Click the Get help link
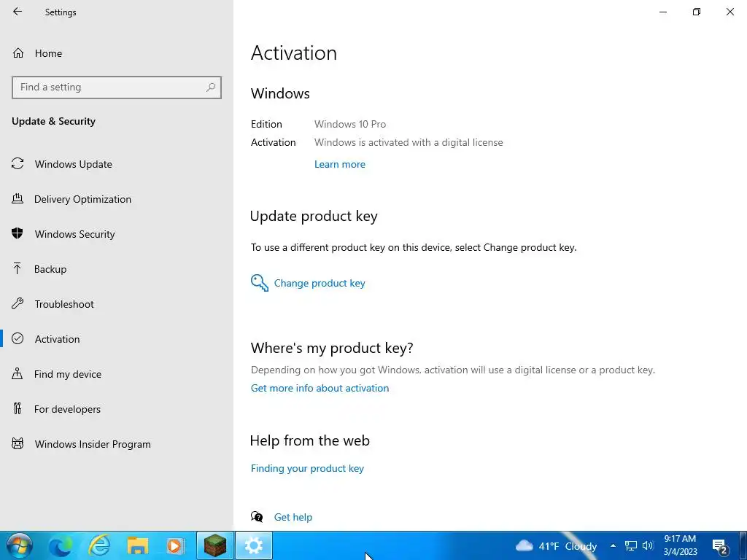747x560 pixels. (293, 517)
